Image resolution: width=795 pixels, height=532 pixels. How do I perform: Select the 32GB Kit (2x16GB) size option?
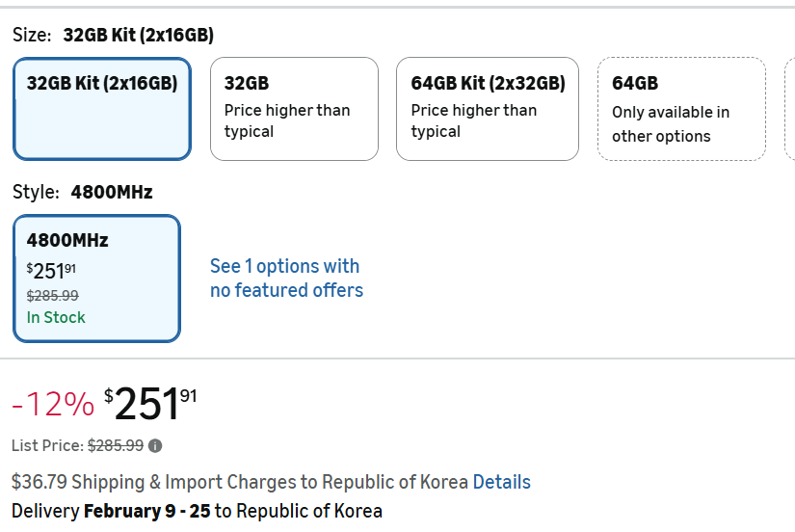tap(102, 108)
